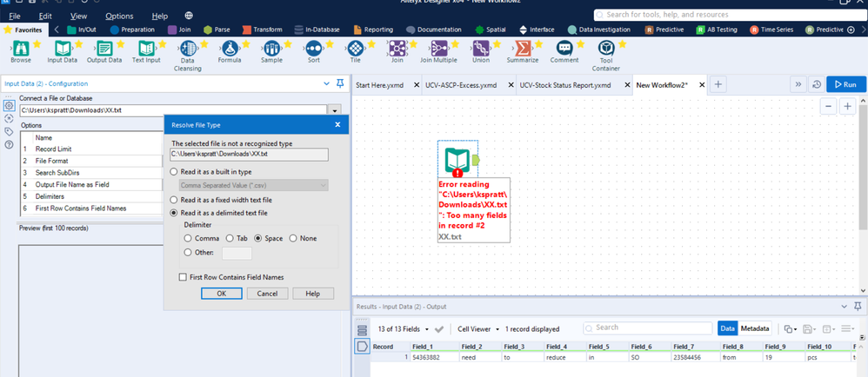
Task: Choose Space delimiter option
Action: click(257, 238)
